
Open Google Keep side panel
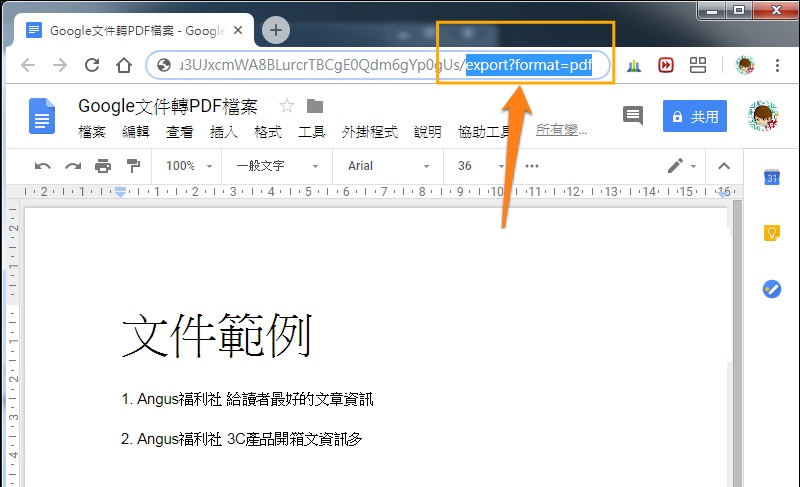tap(771, 233)
